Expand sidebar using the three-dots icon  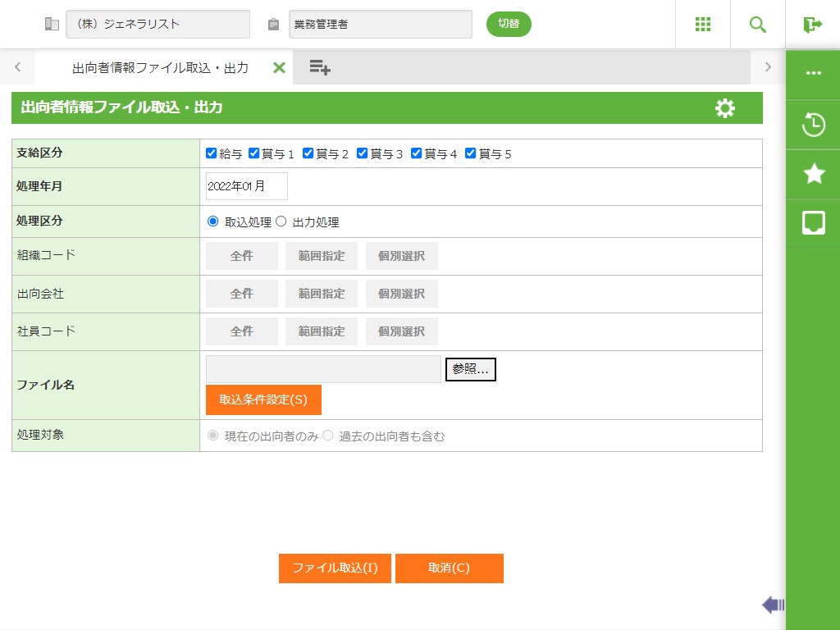[x=813, y=73]
